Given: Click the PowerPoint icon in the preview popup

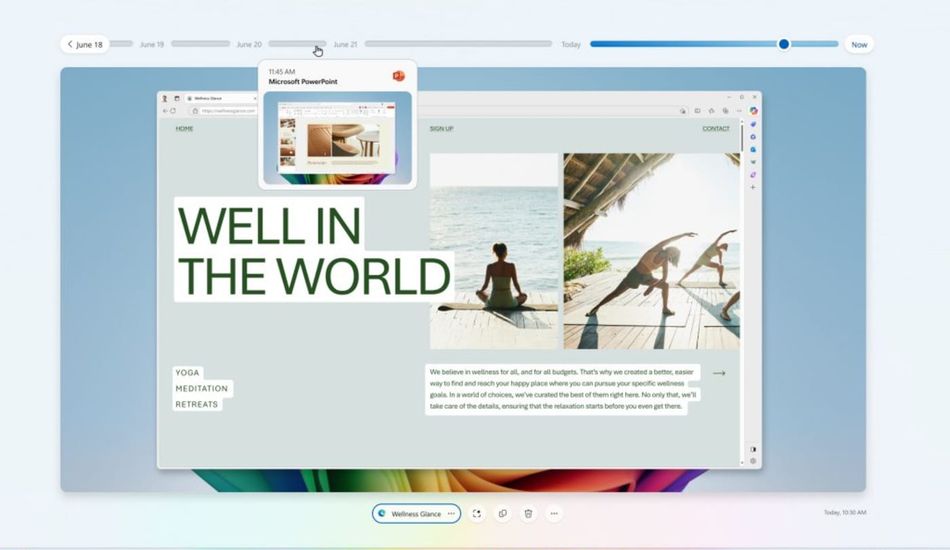Looking at the screenshot, I should pos(398,77).
